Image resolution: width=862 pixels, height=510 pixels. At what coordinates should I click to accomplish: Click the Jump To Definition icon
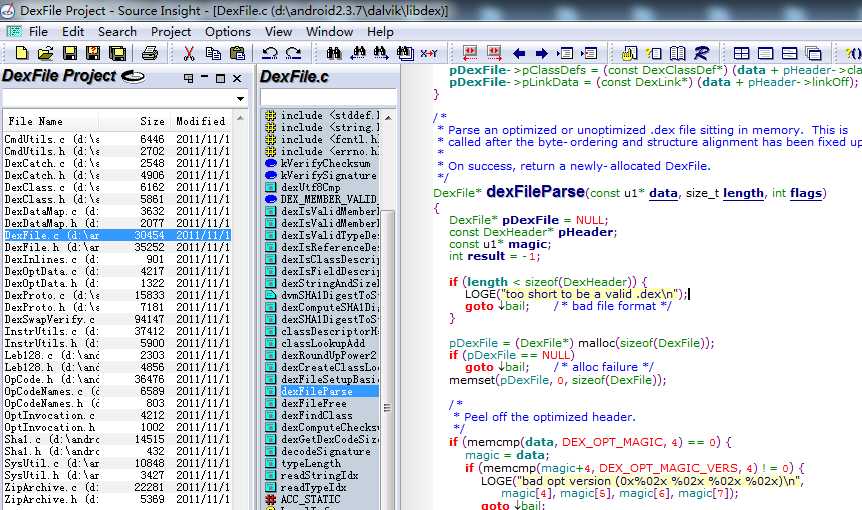[565, 53]
